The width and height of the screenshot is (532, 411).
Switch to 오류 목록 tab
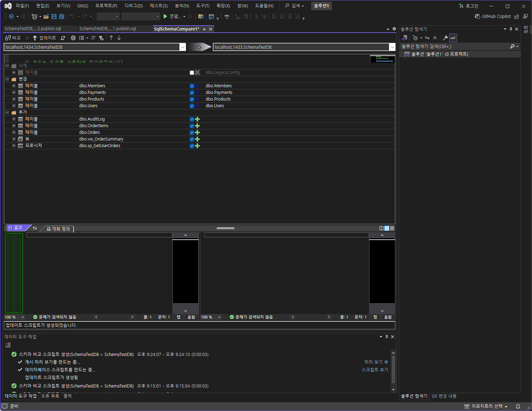coord(50,396)
